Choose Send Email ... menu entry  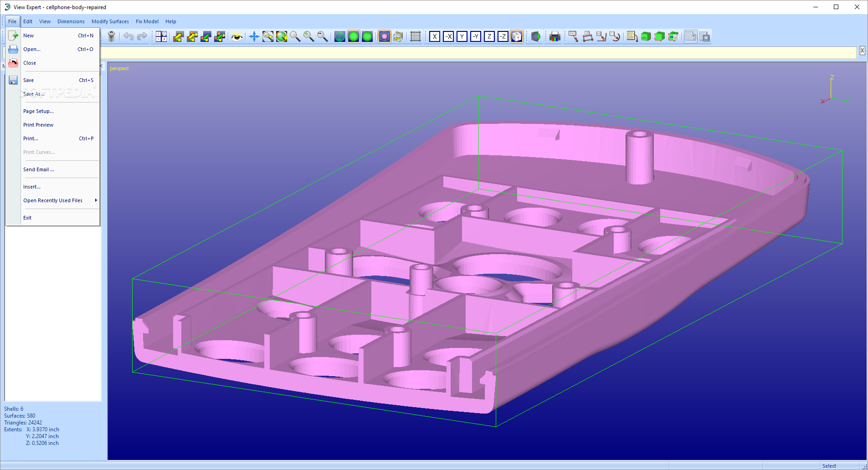coord(53,169)
